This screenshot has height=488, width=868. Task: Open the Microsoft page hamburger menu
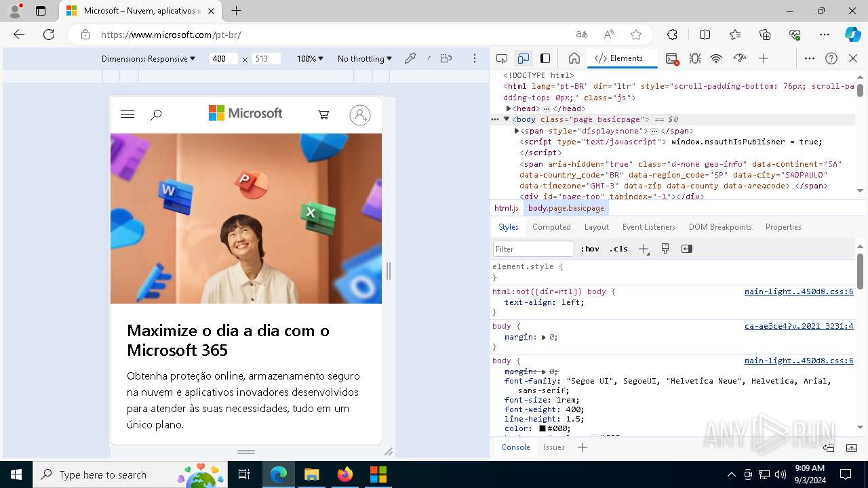(127, 115)
